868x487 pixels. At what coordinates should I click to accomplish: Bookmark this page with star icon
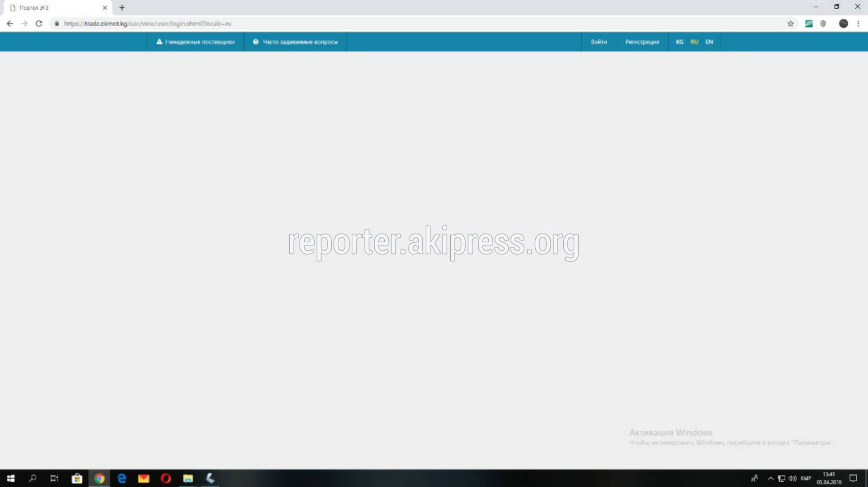coord(790,23)
